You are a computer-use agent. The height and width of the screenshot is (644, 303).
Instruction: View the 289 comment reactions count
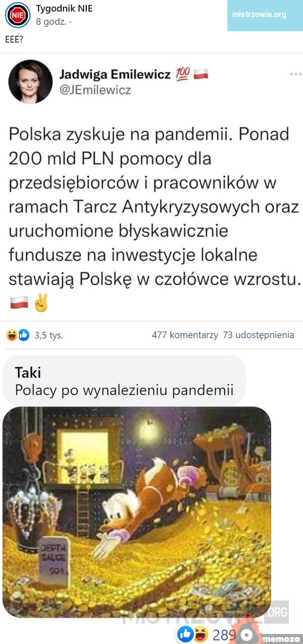224,634
